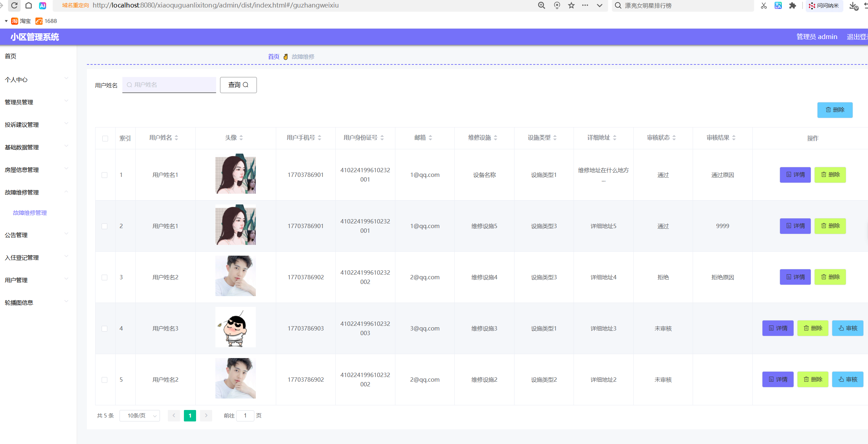Click the browser reload icon

click(14, 5)
